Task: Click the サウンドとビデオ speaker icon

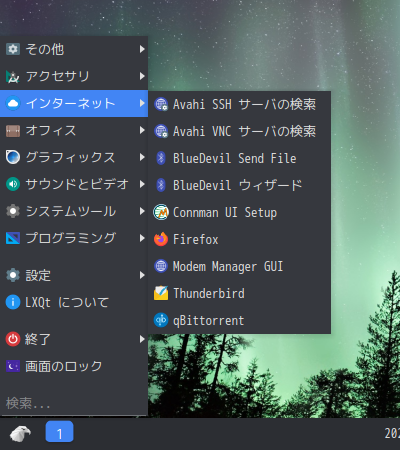Action: (13, 184)
